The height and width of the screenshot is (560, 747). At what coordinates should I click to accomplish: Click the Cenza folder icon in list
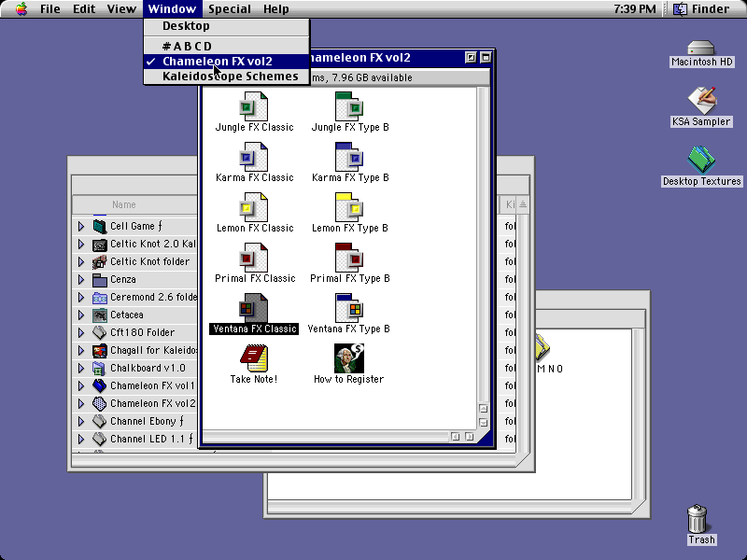[100, 279]
